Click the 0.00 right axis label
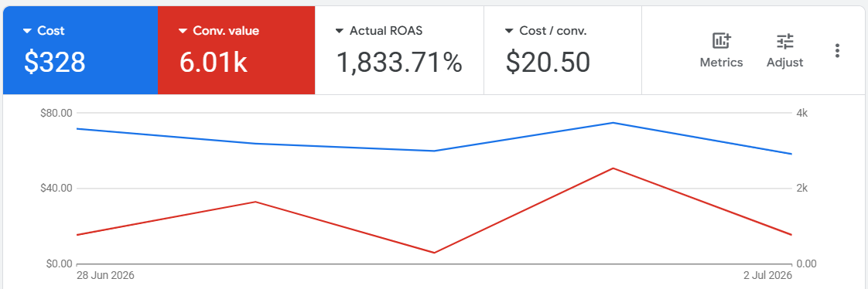Viewport: 868px width, 289px height. (806, 263)
